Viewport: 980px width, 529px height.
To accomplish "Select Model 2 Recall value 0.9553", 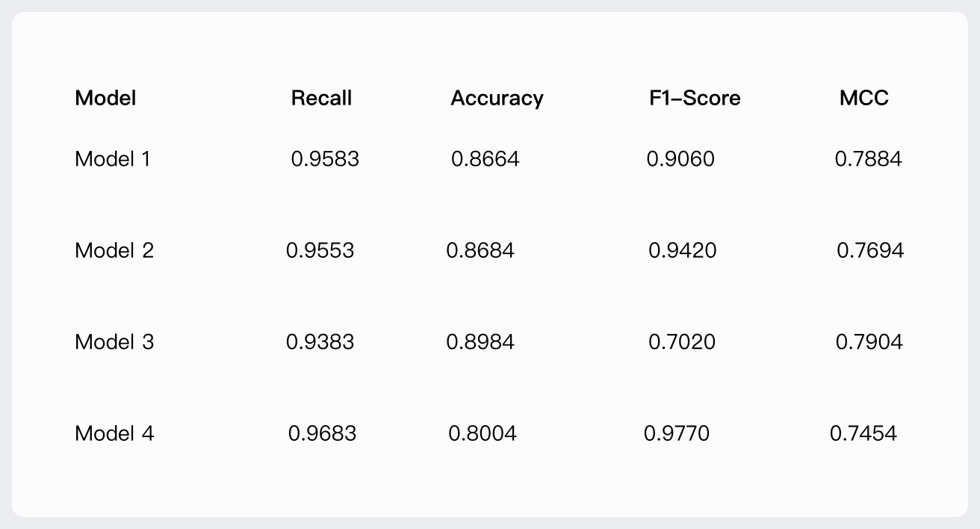I will click(320, 250).
